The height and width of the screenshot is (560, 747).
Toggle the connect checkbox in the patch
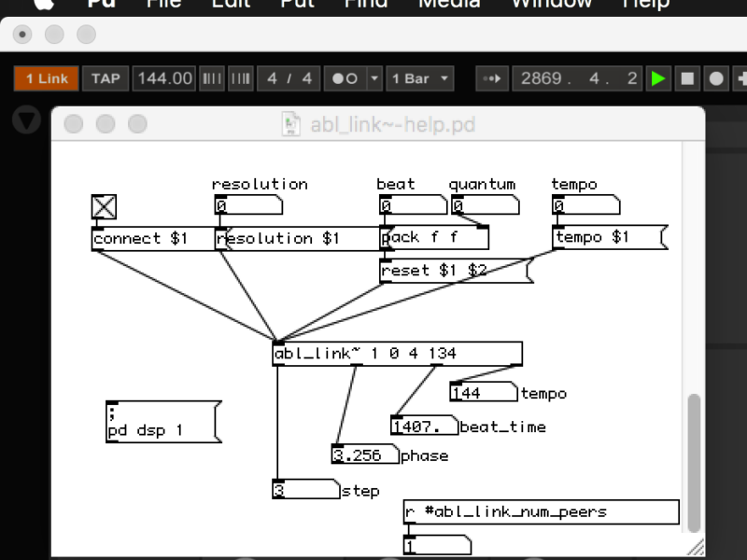point(103,206)
